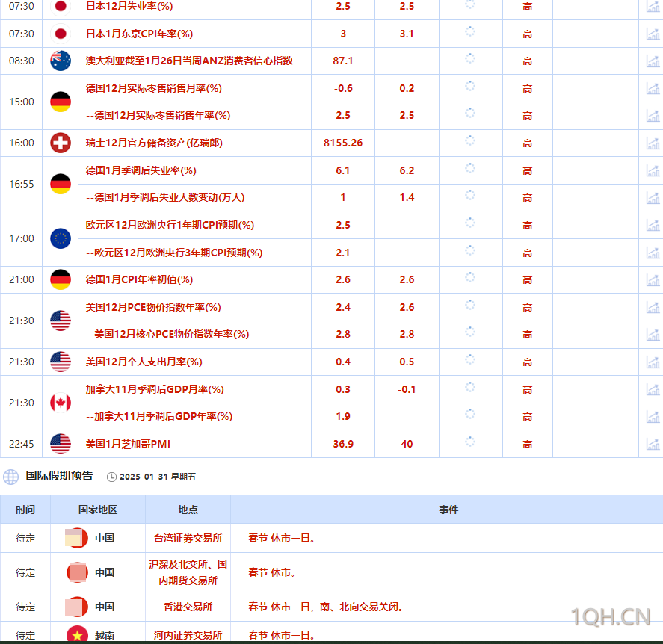Screen dimensions: 663x644
Task: Click forecast value -0.1 for Canada GDP
Action: (x=407, y=389)
